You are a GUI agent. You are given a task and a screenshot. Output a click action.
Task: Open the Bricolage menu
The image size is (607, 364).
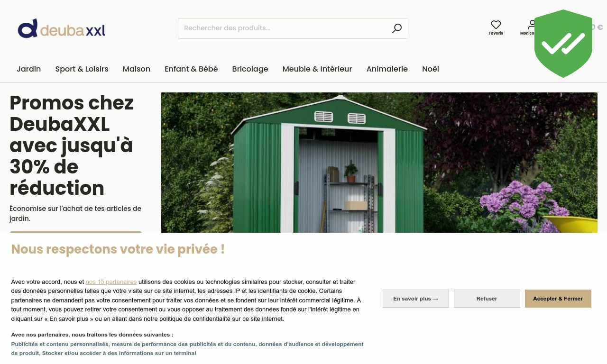pyautogui.click(x=250, y=69)
